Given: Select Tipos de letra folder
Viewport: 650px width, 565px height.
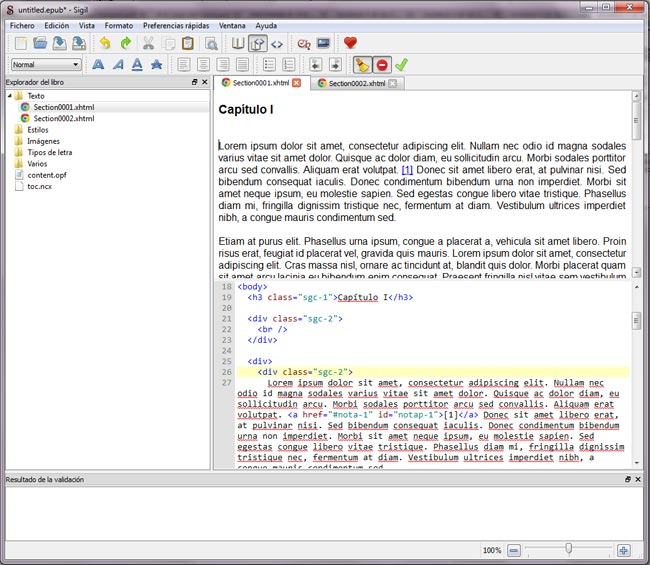Looking at the screenshot, I should (x=50, y=153).
